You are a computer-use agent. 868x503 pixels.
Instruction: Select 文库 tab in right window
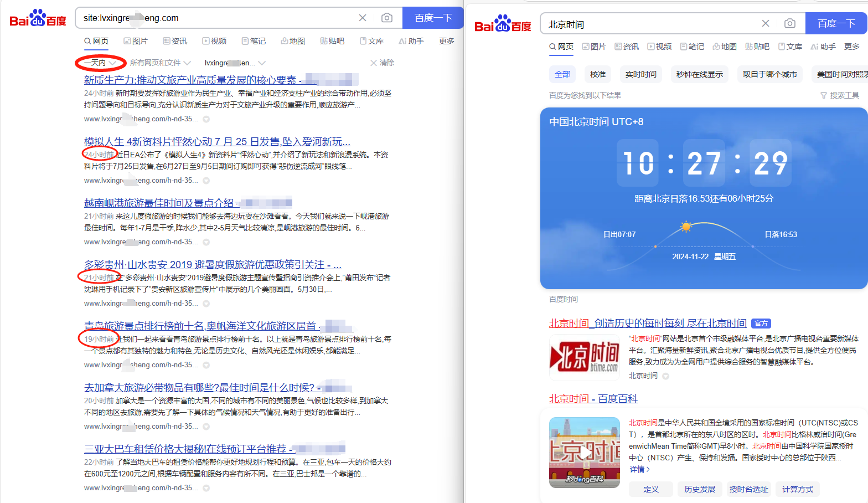pos(790,47)
